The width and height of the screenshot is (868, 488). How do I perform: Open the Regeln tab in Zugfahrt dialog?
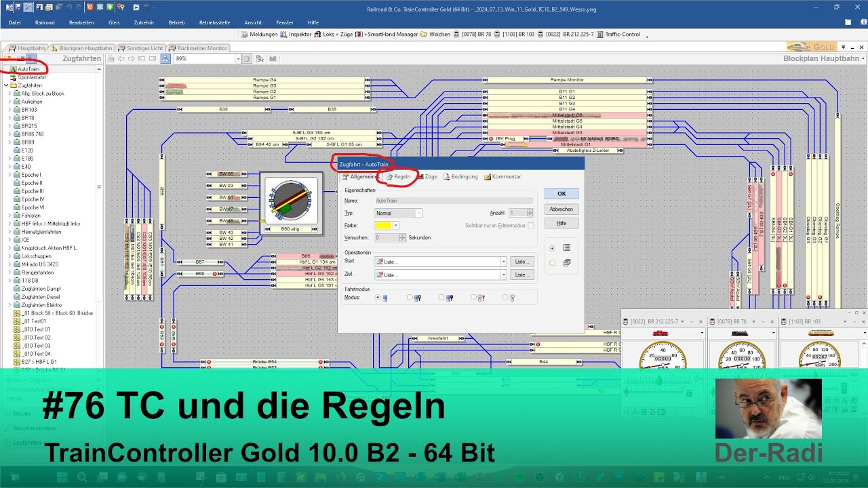(x=399, y=177)
